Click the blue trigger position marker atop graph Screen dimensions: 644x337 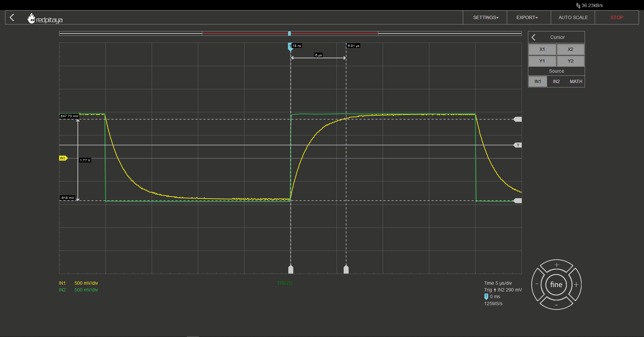pos(290,47)
